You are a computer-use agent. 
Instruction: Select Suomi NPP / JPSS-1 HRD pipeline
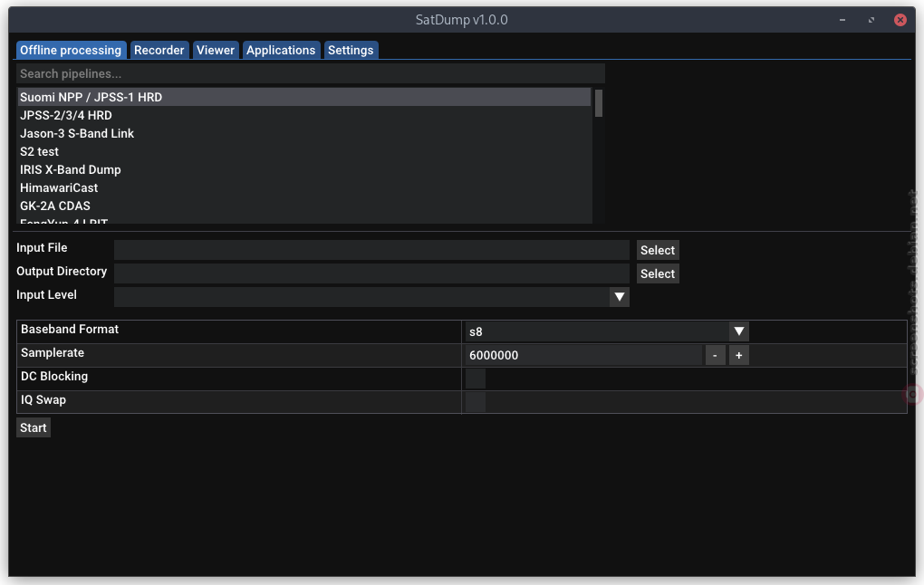pyautogui.click(x=304, y=97)
